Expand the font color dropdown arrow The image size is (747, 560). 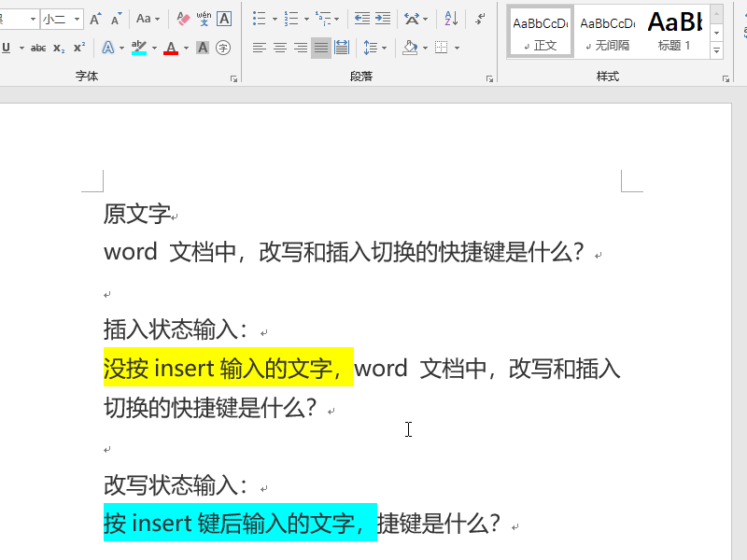186,48
